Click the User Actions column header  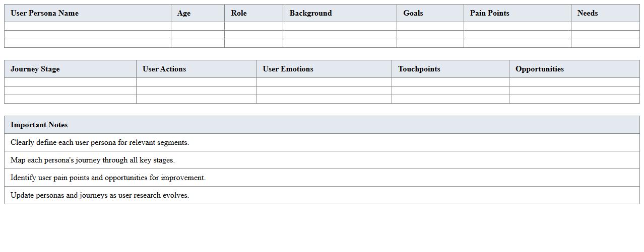[164, 69]
